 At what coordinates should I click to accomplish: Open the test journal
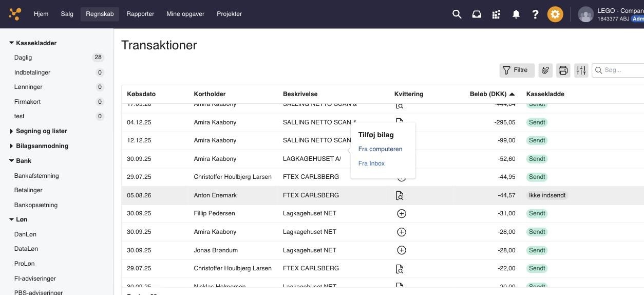coord(20,116)
